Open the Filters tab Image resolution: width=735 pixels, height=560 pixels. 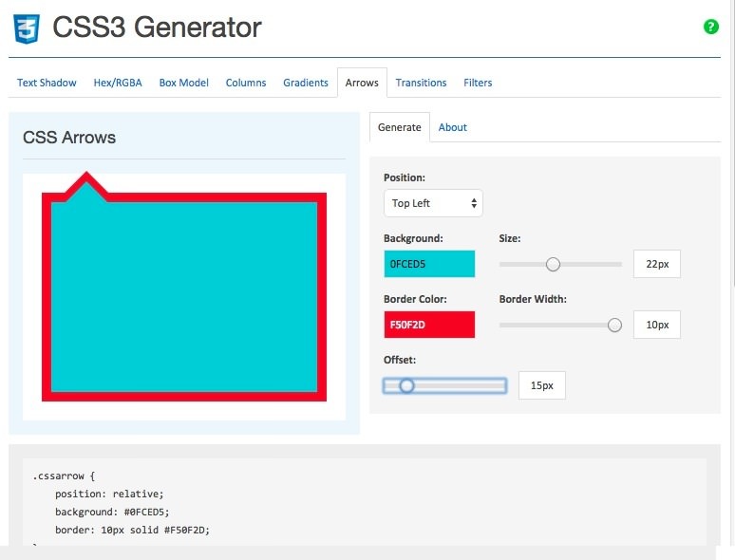pos(478,83)
